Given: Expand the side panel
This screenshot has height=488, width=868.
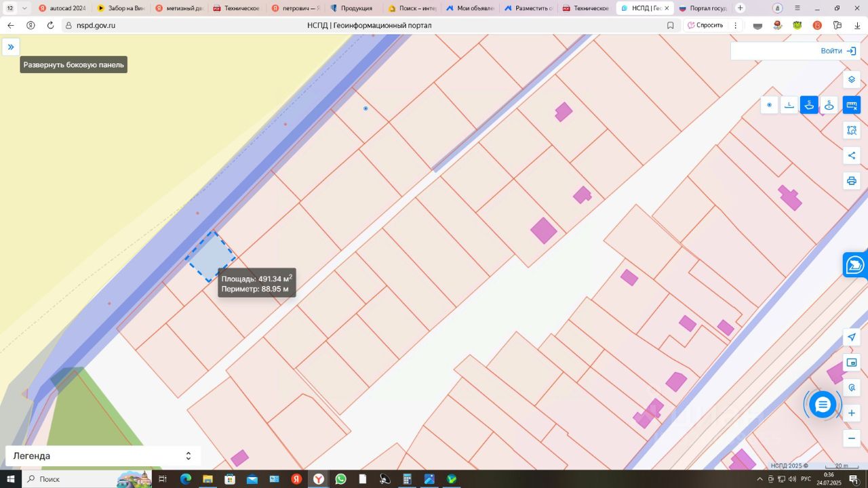Looking at the screenshot, I should 11,47.
